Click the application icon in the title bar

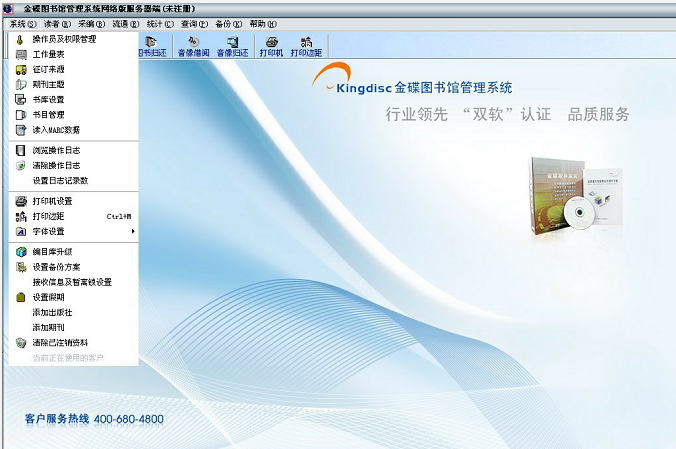coord(8,8)
